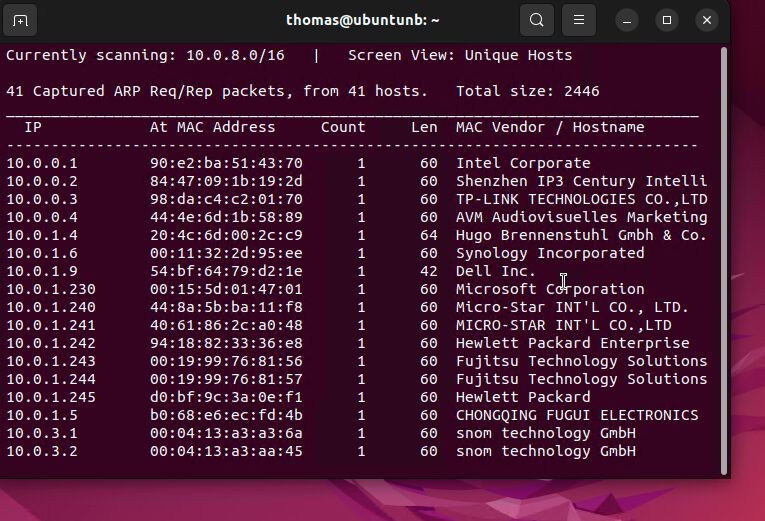The image size is (765, 521).
Task: Click the 'At MAC Address' column header
Action: (x=213, y=127)
